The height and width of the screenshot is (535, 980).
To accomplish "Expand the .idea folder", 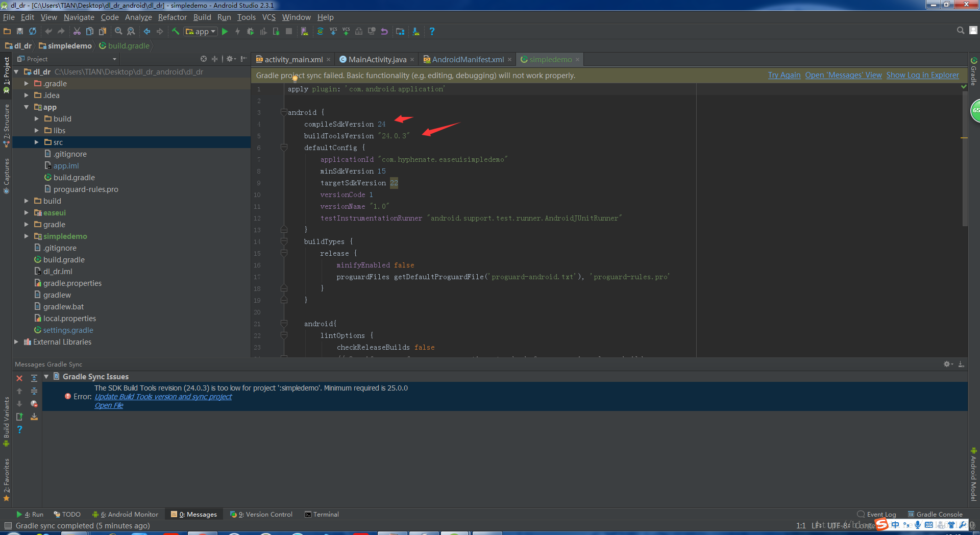I will pos(27,95).
